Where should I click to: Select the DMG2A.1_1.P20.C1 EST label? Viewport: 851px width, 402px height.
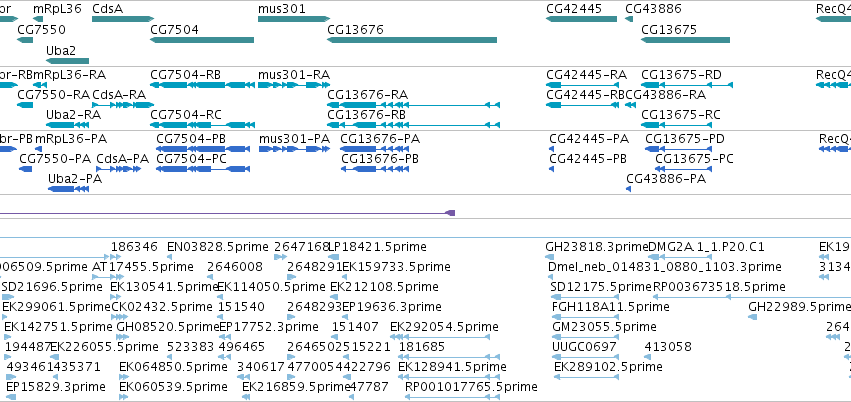[706, 247]
